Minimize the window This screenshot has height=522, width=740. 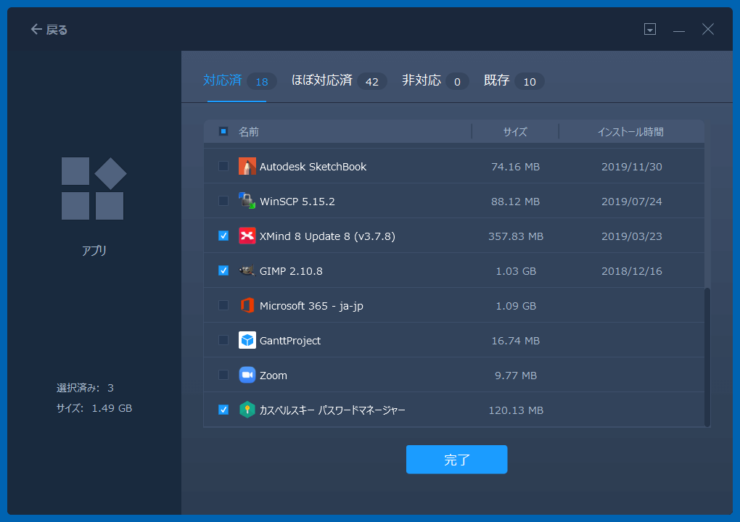point(679,31)
